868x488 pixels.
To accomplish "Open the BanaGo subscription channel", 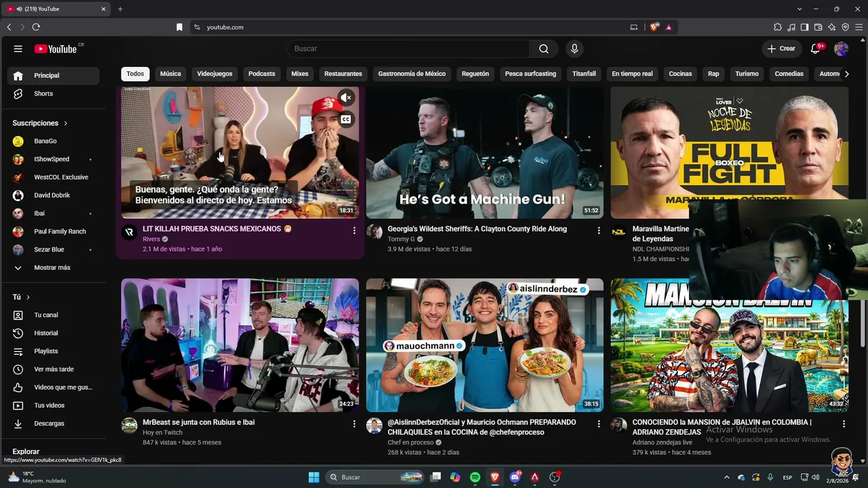I will pyautogui.click(x=53, y=141).
